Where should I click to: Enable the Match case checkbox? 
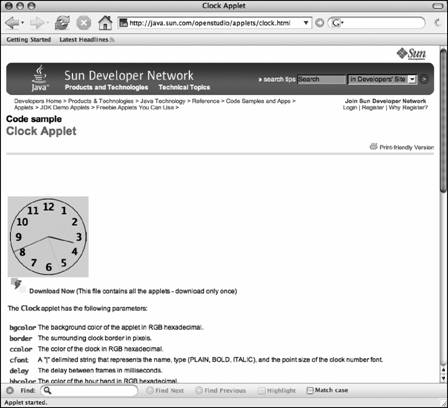tap(310, 390)
